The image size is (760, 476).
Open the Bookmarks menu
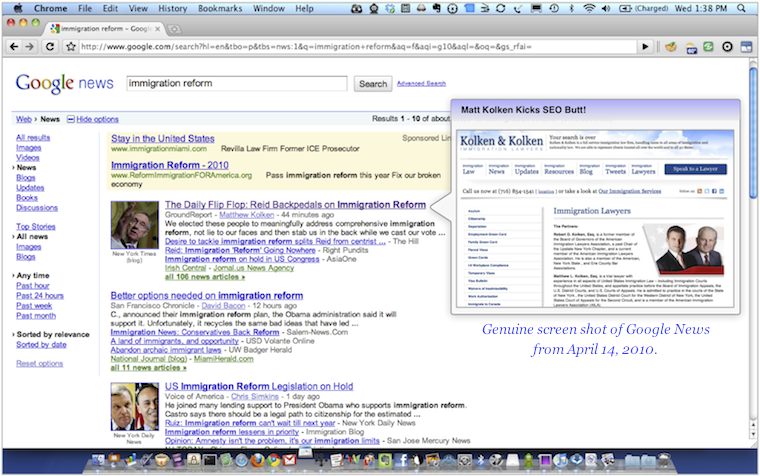click(220, 8)
